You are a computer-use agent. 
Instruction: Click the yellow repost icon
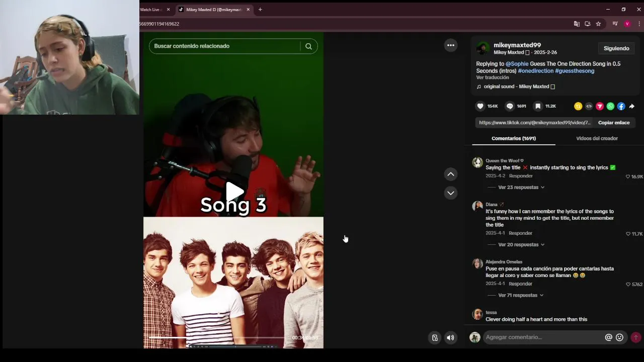click(578, 106)
